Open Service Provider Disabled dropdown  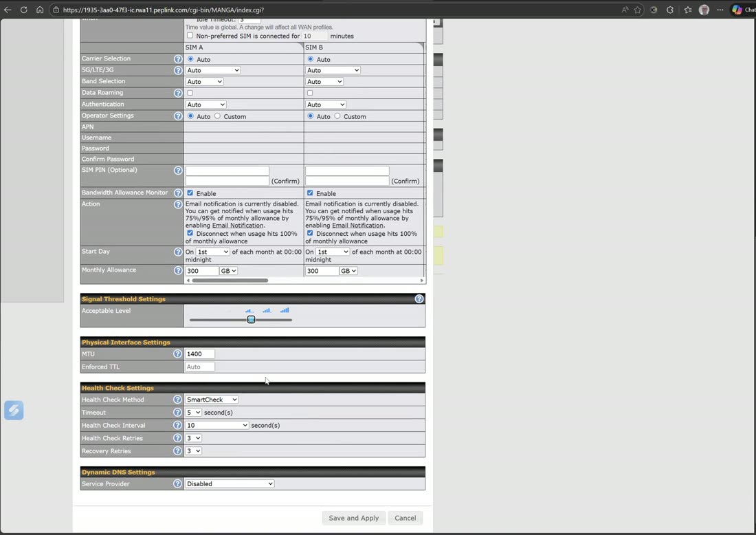click(x=230, y=484)
